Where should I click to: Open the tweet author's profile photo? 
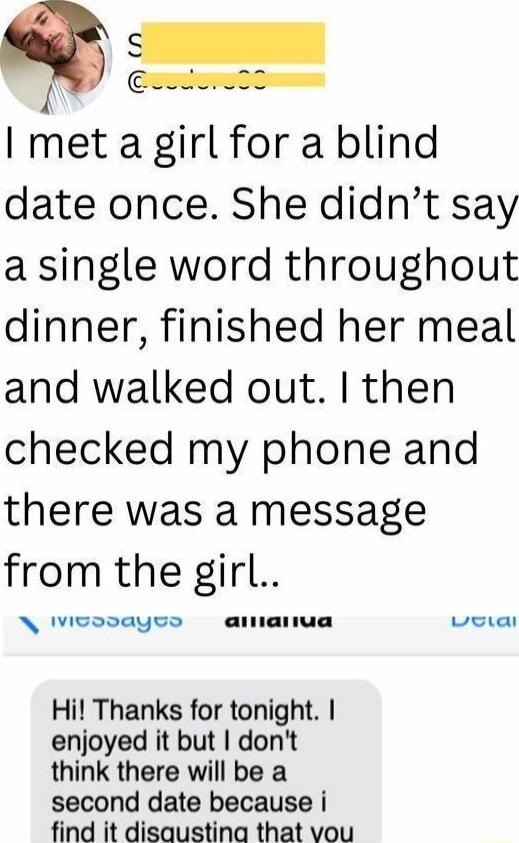click(x=56, y=57)
